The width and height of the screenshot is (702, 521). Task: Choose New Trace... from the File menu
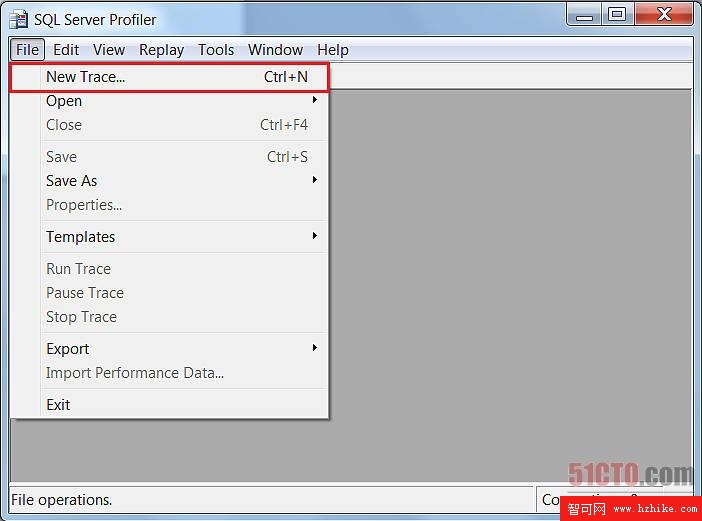169,77
